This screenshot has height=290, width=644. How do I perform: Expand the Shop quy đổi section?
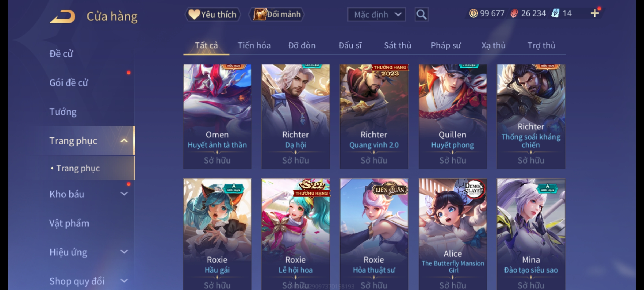124,281
